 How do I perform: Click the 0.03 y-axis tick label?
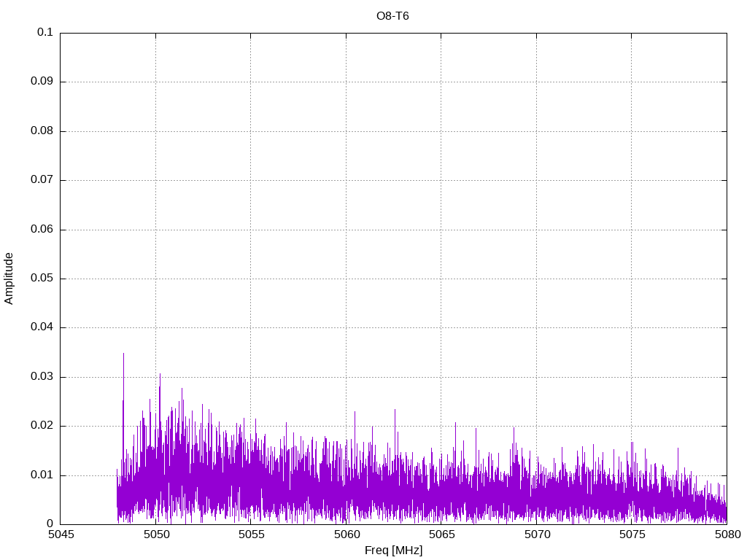pyautogui.click(x=42, y=377)
